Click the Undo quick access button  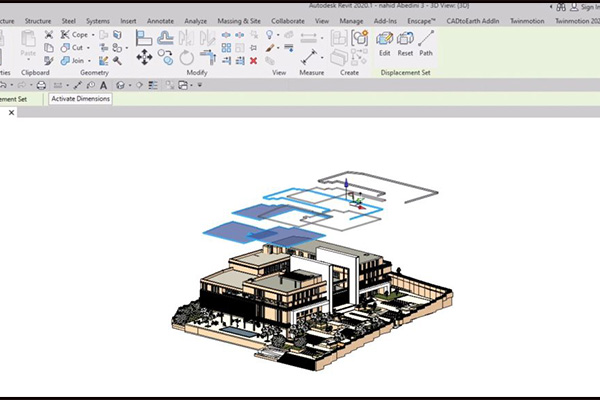pos(3,85)
